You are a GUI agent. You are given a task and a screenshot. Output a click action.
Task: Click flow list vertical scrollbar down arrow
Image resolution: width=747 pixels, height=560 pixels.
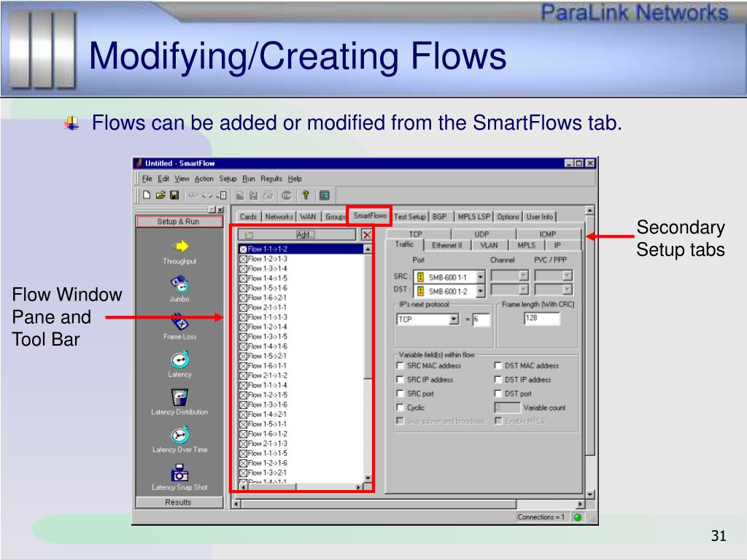point(368,478)
